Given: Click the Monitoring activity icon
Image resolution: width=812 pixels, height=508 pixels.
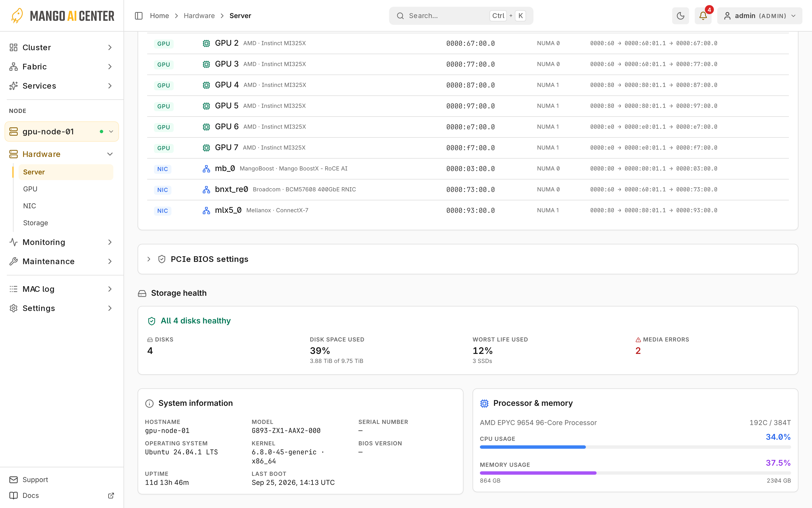Looking at the screenshot, I should (13, 242).
